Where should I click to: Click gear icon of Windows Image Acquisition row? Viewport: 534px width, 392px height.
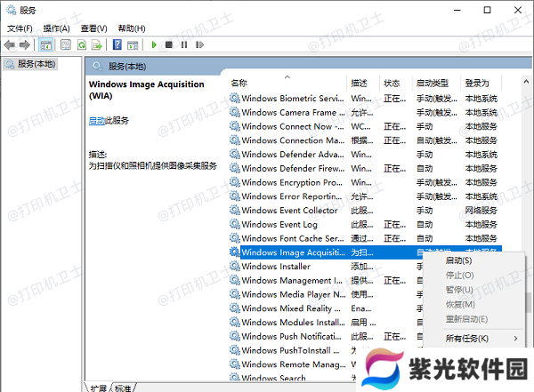point(235,252)
